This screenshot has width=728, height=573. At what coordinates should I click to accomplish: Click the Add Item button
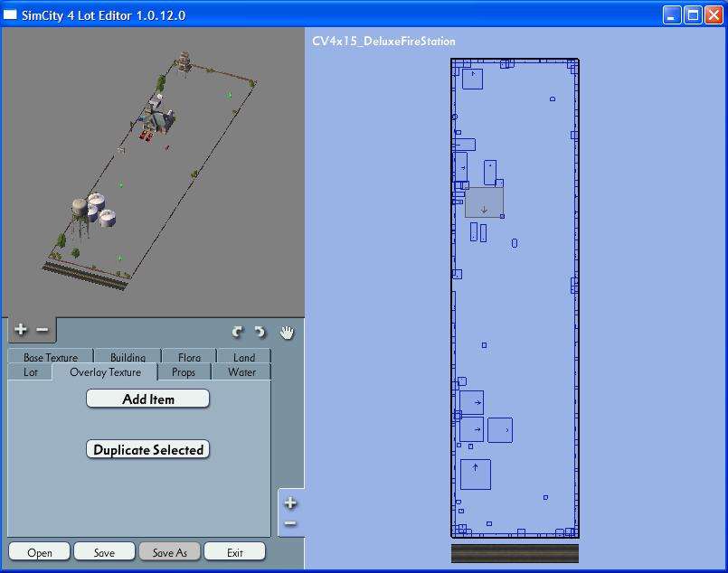click(x=148, y=399)
